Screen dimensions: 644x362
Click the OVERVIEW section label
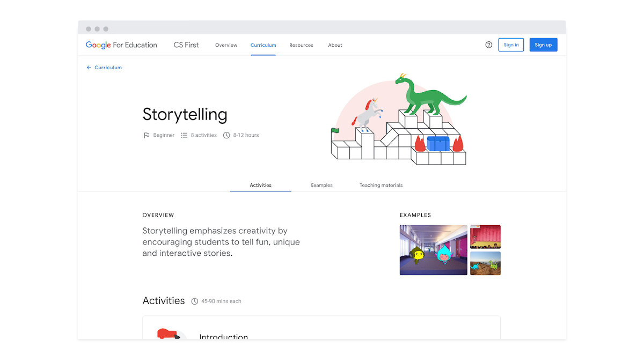[x=158, y=215]
